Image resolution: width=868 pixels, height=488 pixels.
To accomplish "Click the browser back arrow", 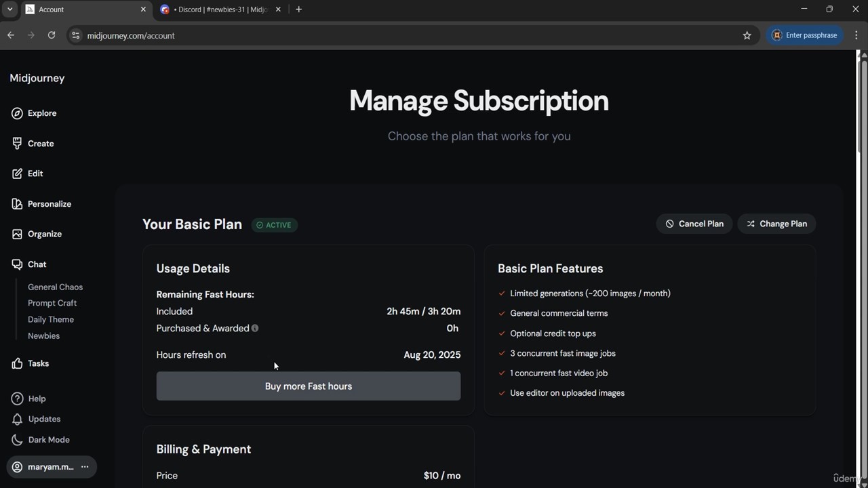I will 11,35.
